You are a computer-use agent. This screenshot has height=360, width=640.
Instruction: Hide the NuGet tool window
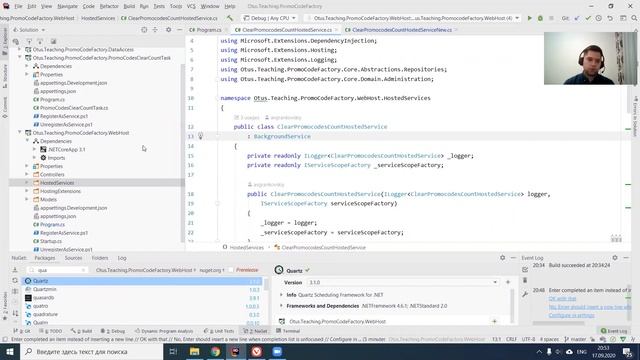click(x=513, y=258)
